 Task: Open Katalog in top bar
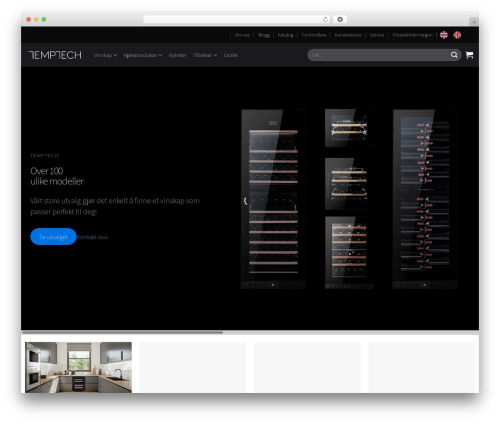[x=285, y=35]
